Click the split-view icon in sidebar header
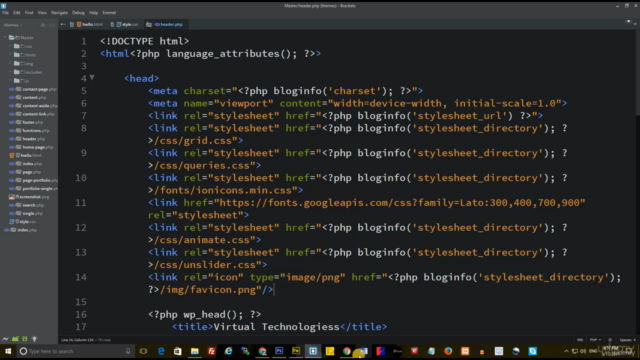 coord(52,25)
